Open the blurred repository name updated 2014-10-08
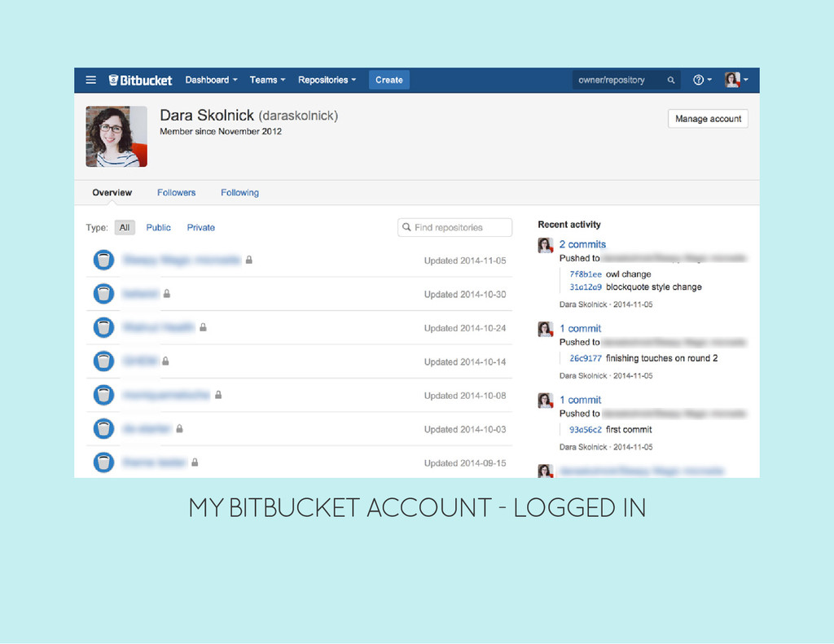Viewport: 834px width, 644px height. tap(166, 395)
